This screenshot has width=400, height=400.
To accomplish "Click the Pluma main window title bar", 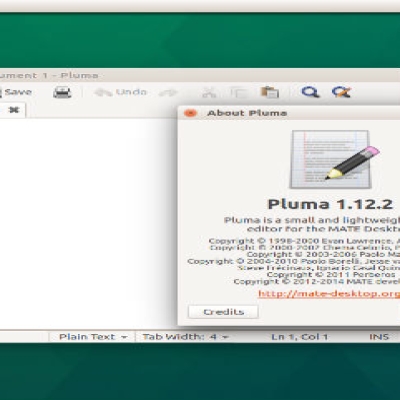I will [200, 75].
